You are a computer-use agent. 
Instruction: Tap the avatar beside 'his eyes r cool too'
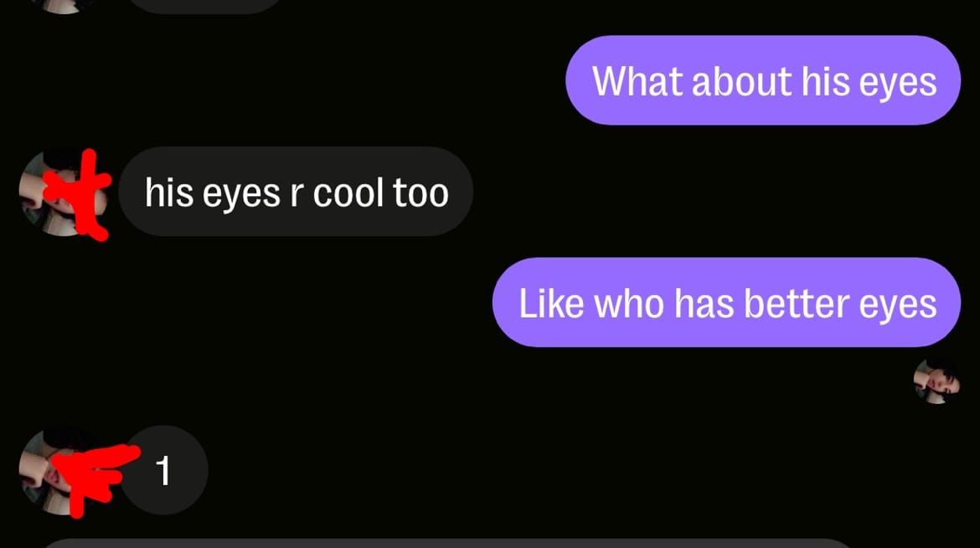(63, 192)
